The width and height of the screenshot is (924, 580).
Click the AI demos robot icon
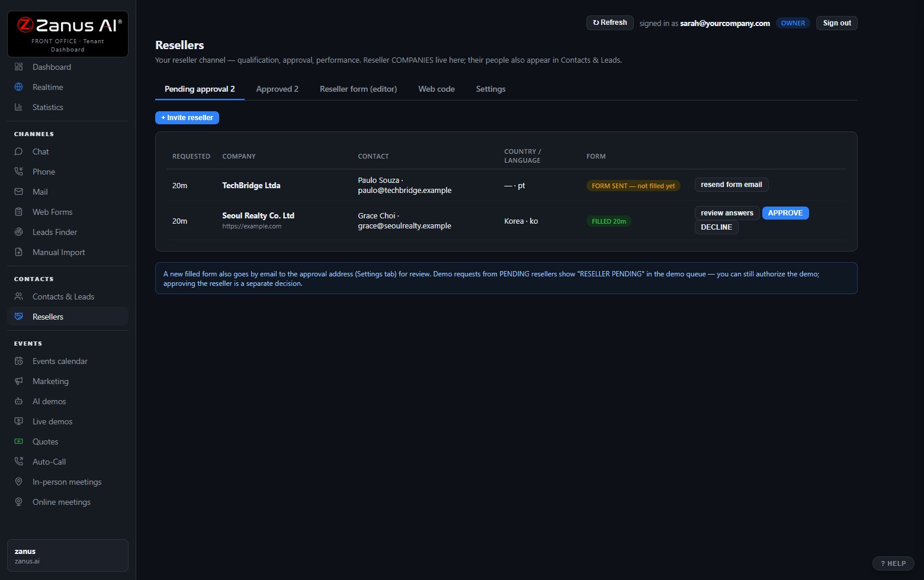click(x=18, y=401)
